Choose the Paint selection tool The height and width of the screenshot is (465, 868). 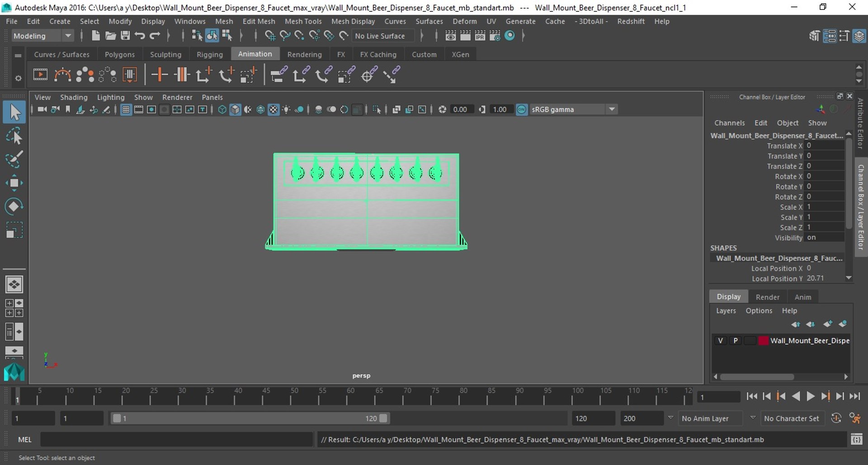tap(14, 159)
